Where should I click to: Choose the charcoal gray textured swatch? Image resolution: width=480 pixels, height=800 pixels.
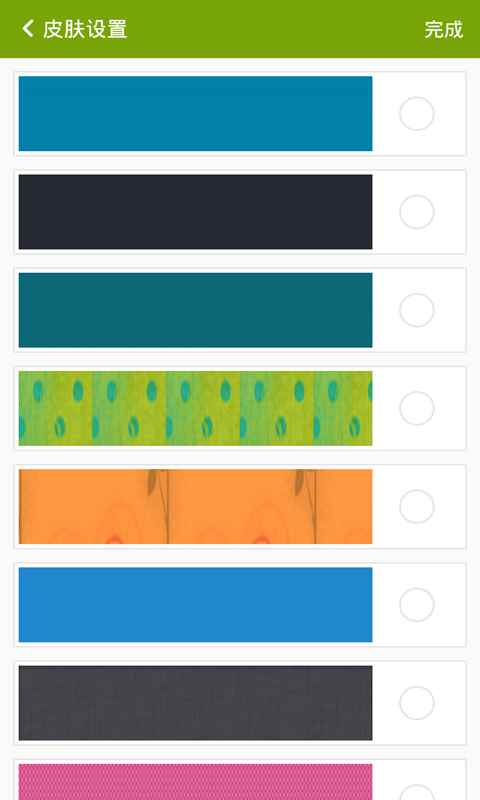pos(195,703)
